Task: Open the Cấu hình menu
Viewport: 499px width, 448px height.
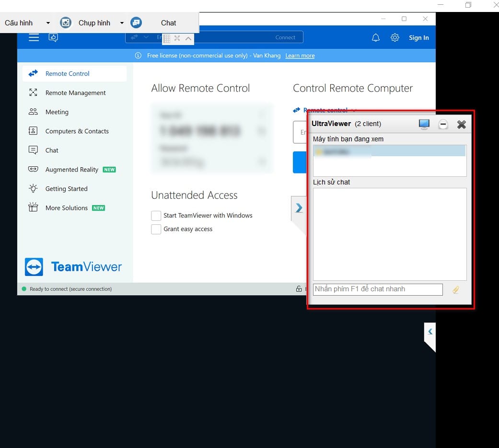Action: [x=19, y=23]
